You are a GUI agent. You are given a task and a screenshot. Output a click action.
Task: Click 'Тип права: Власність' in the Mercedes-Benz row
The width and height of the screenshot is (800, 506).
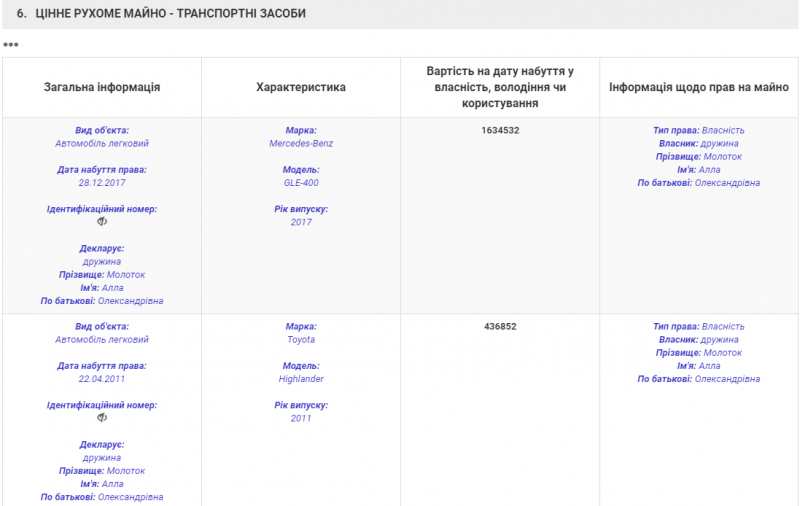[x=699, y=131]
